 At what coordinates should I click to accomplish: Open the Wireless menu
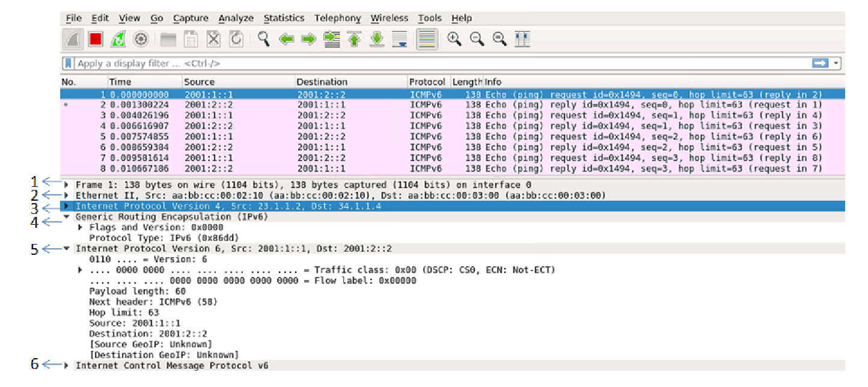(389, 18)
